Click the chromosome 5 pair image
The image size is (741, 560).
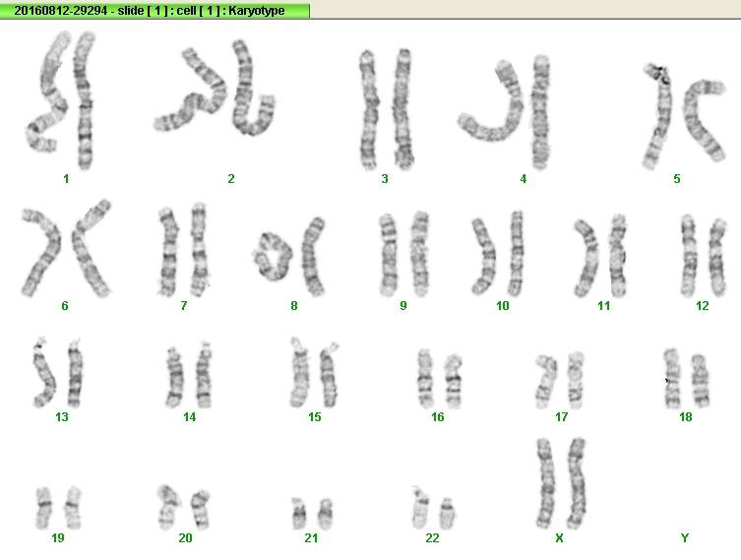coord(684,116)
